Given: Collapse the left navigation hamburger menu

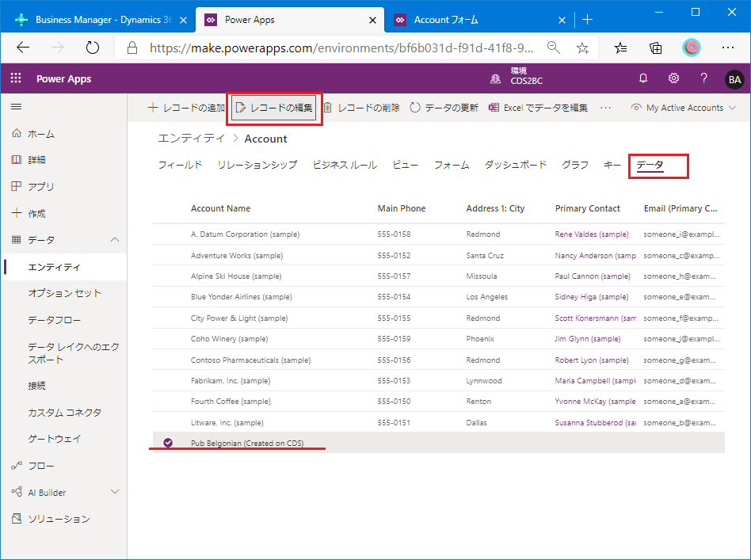Looking at the screenshot, I should tap(17, 106).
